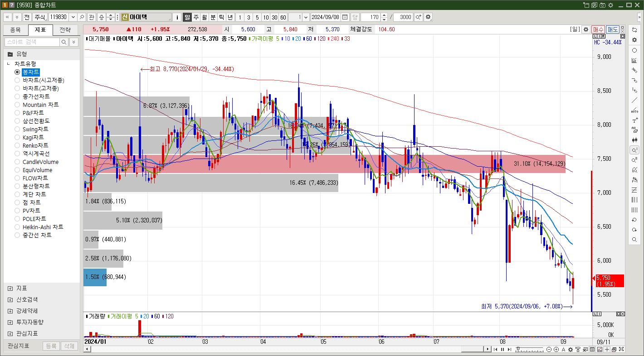Image resolution: width=644 pixels, height=356 pixels.
Task: Select the 월 (monthly) period button
Action: (205, 17)
